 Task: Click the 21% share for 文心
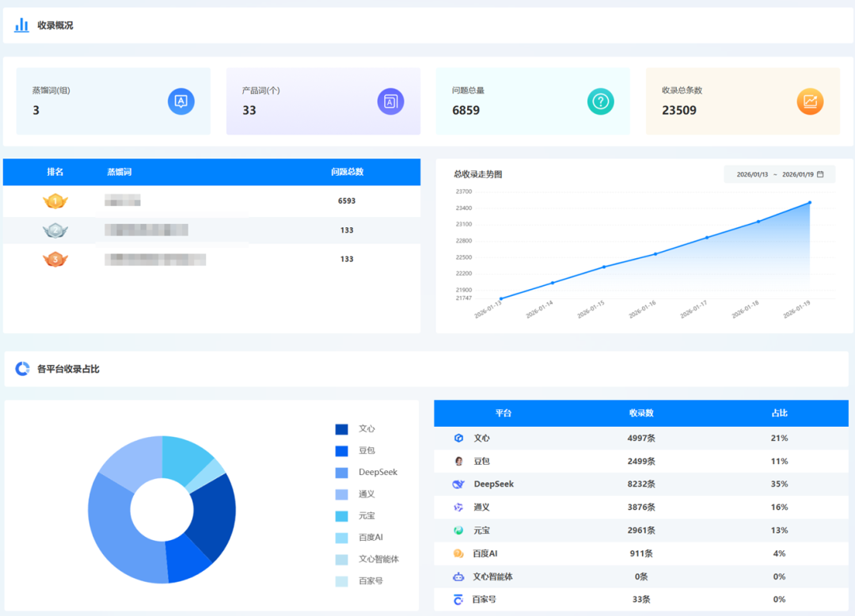coord(779,439)
